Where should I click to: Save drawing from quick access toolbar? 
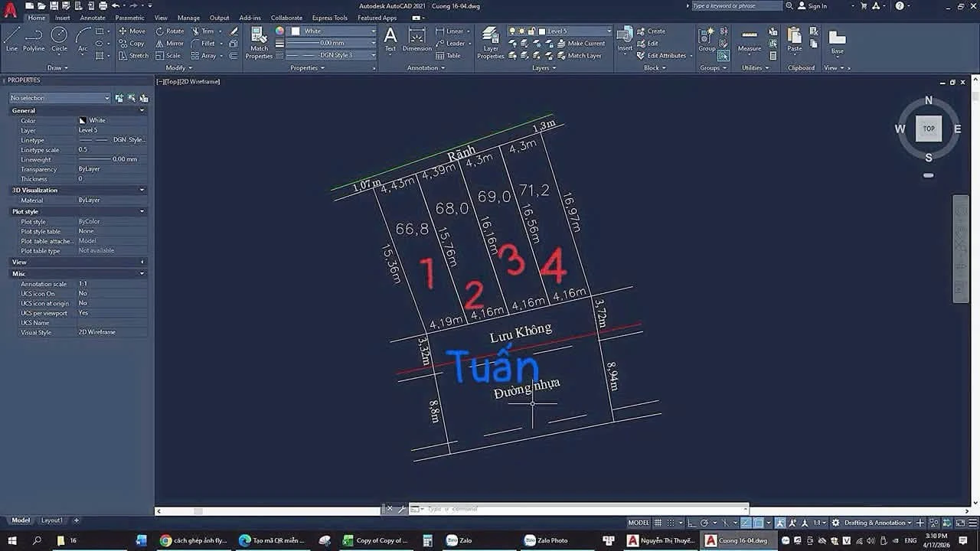(54, 5)
